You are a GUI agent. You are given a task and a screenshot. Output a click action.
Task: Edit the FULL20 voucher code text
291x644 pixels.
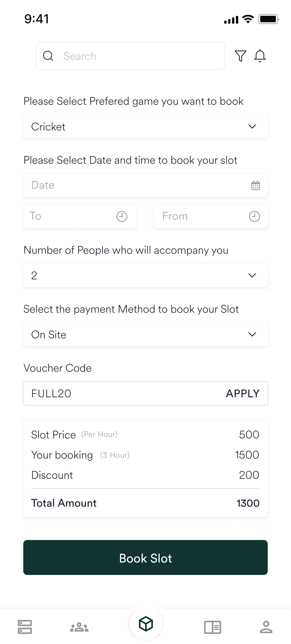click(51, 394)
